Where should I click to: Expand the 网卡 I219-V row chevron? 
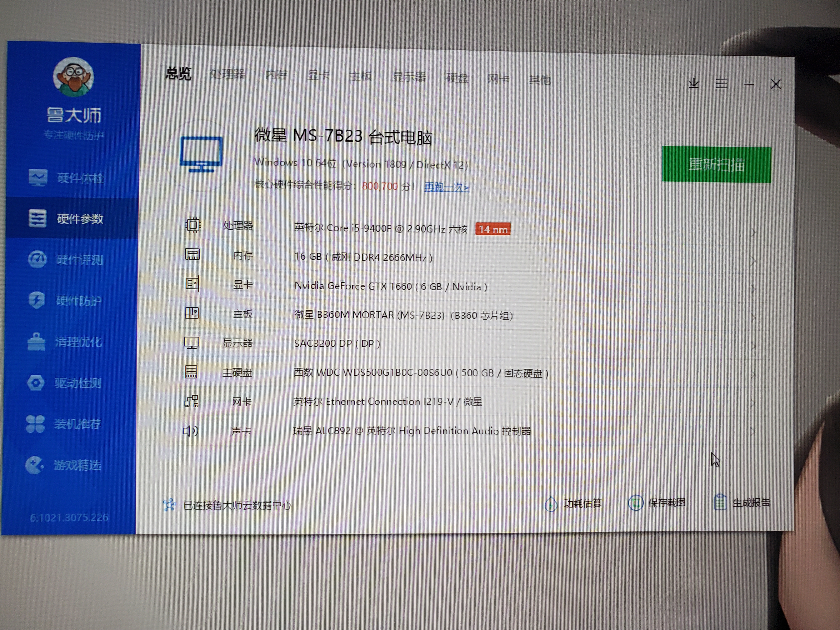click(753, 403)
